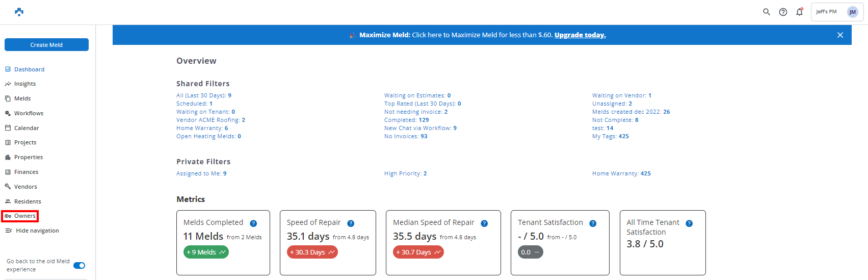Open the Jeff's PM account menu
868x280 pixels.
point(836,12)
